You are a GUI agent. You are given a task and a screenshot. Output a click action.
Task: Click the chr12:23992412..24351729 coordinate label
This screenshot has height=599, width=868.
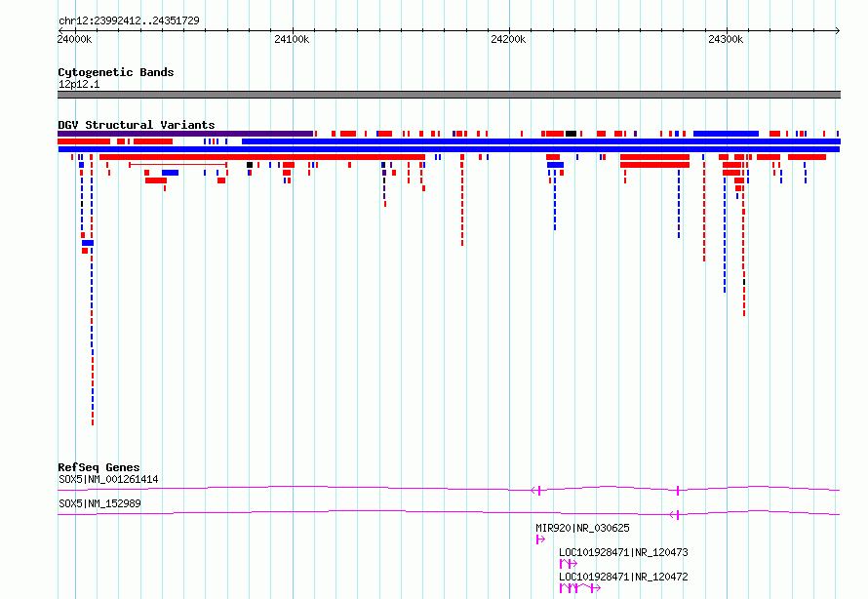click(x=129, y=20)
